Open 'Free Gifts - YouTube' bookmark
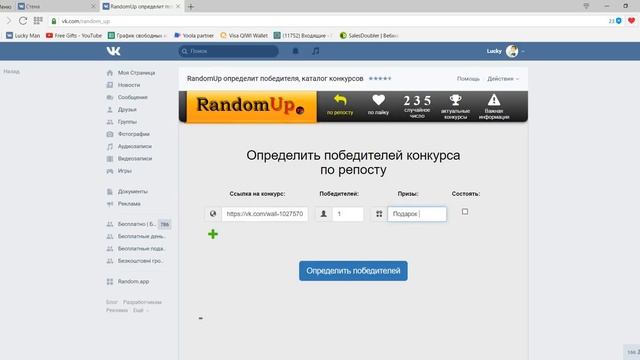 [74, 36]
